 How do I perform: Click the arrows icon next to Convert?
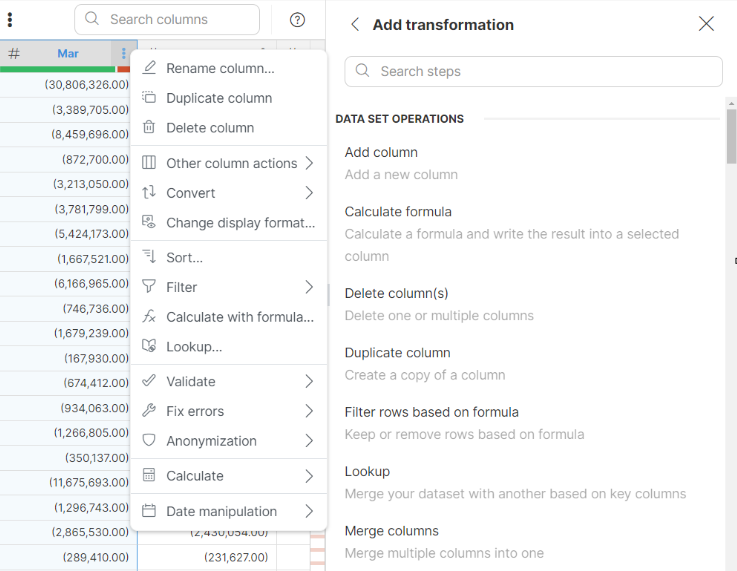click(149, 192)
